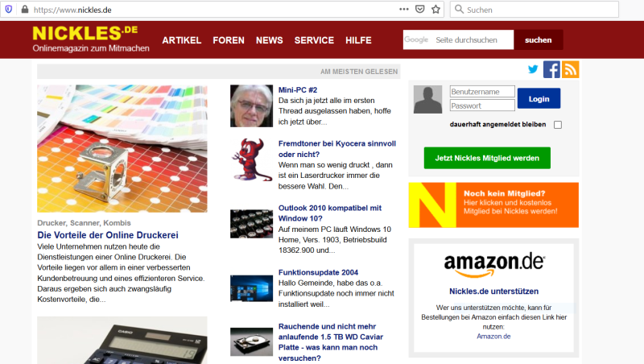Click the Passwort input field
This screenshot has width=644, height=364.
point(482,105)
